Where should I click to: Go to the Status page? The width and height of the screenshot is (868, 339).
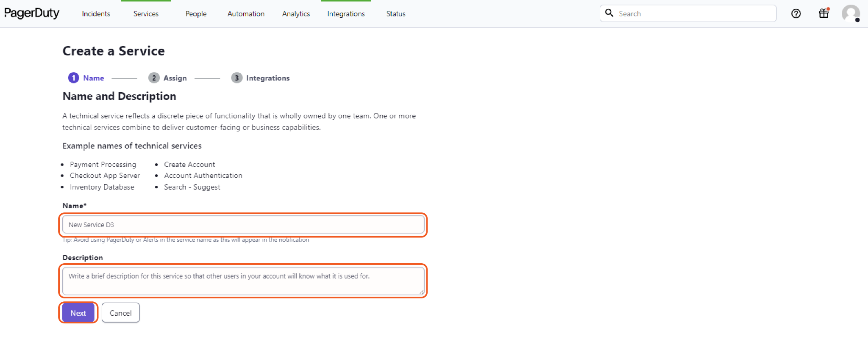(396, 14)
